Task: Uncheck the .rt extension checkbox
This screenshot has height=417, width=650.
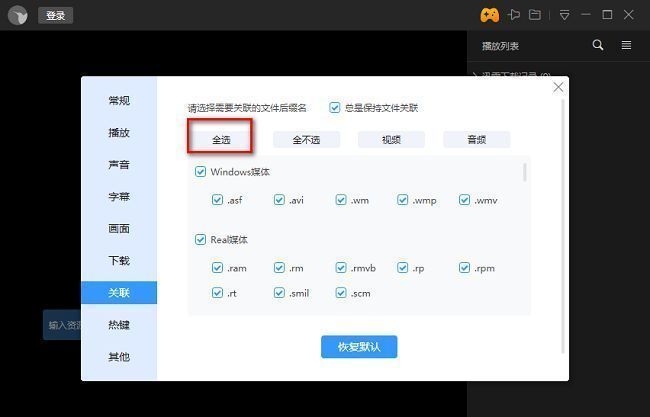Action: point(217,293)
